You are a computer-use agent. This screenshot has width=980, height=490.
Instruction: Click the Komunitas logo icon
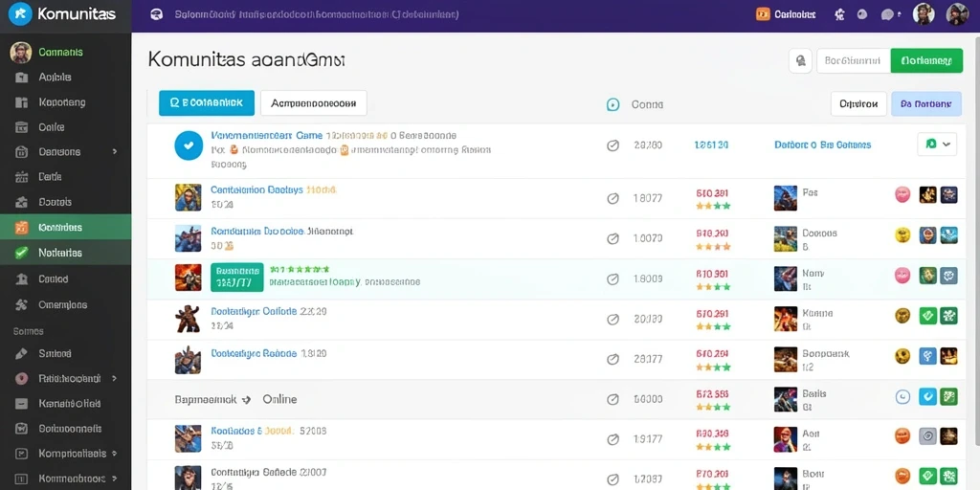tap(20, 13)
